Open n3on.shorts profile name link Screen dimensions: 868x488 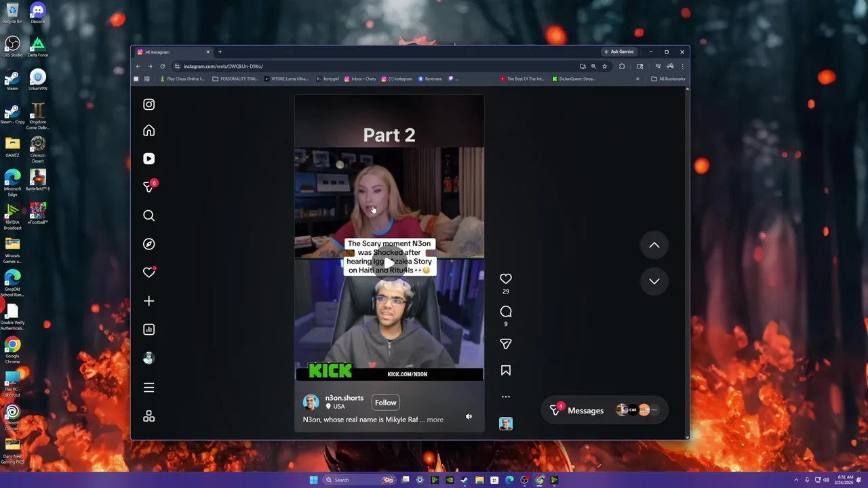344,398
